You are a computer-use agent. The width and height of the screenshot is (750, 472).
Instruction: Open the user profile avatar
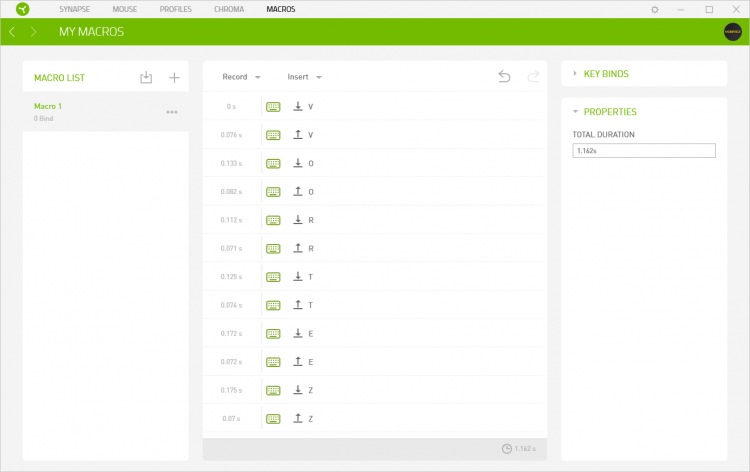tap(732, 32)
